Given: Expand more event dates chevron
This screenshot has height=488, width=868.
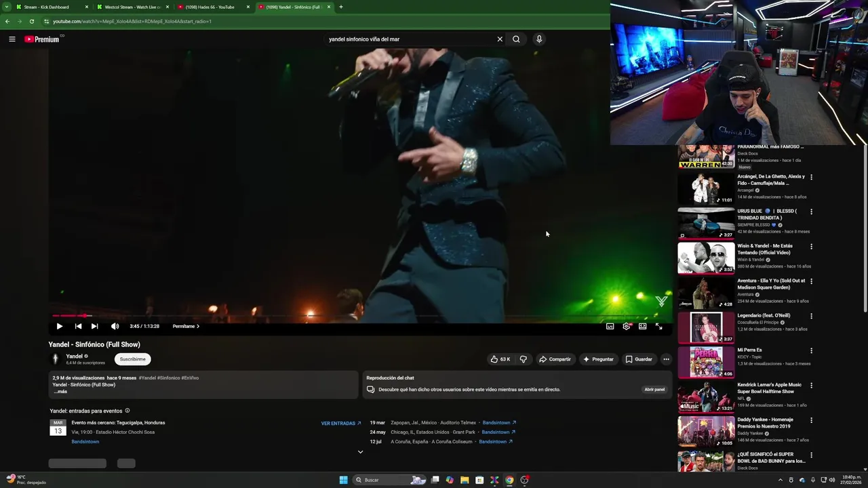Looking at the screenshot, I should pos(360,451).
